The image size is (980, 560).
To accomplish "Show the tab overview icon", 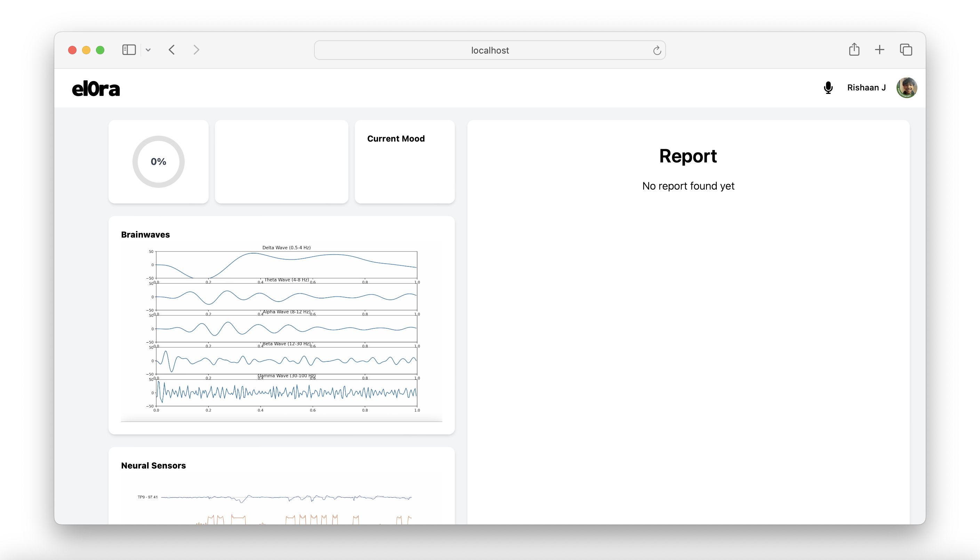I will (906, 50).
